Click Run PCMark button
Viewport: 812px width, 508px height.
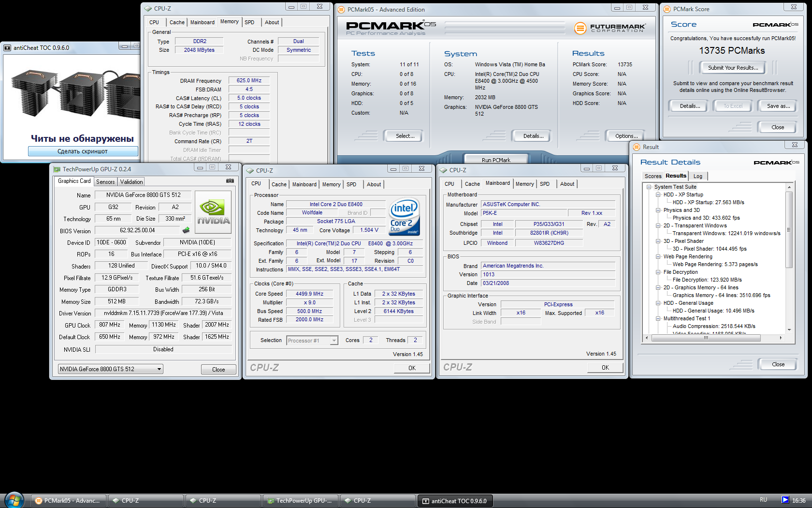coord(496,160)
